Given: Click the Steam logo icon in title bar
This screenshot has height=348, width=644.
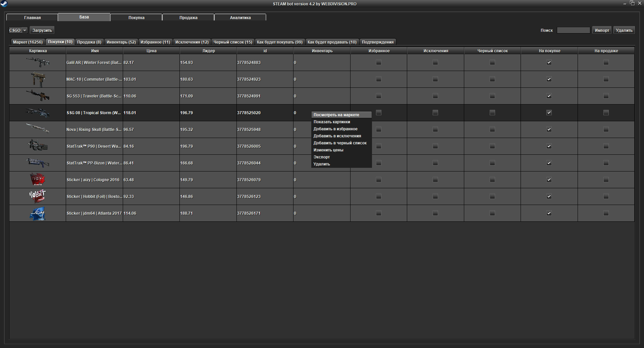Looking at the screenshot, I should (x=4, y=4).
